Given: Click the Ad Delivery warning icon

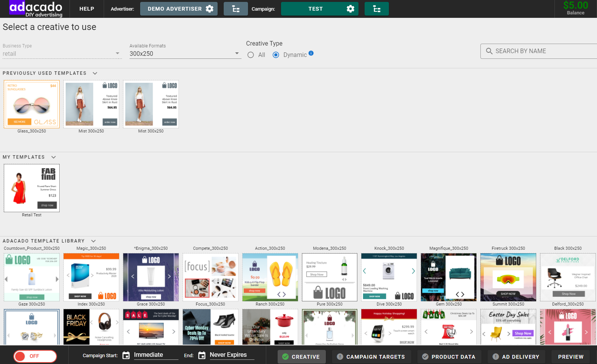Looking at the screenshot, I should (496, 357).
